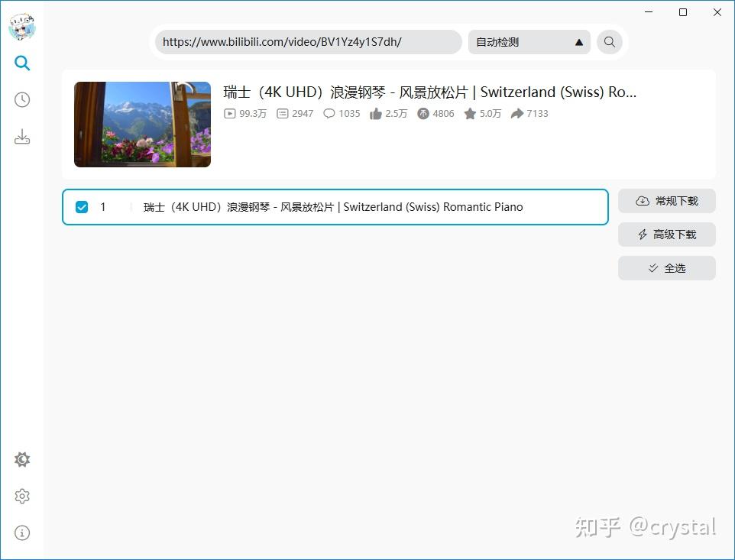Click the user avatar at sidebar top
735x560 pixels.
coord(22,27)
